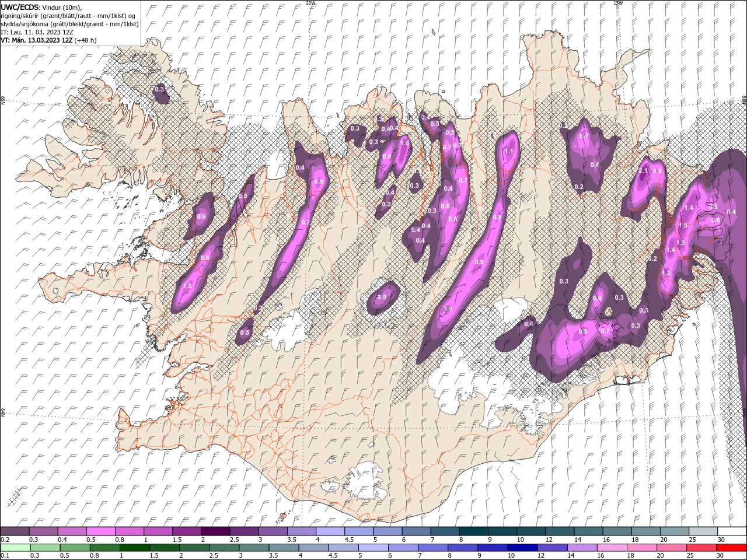Select the dusky purple 0.2 swatch in the snow scale

coord(15,531)
